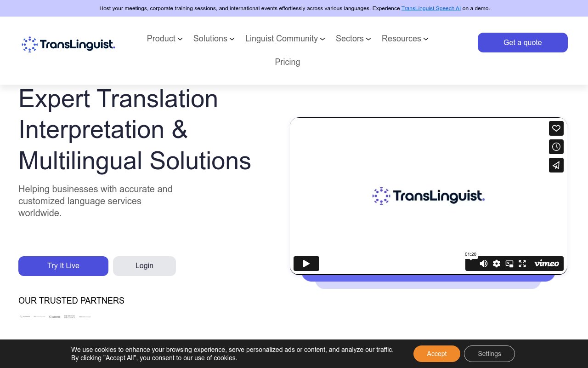The width and height of the screenshot is (588, 368).
Task: Expand the Sectors dropdown menu
Action: (x=353, y=39)
